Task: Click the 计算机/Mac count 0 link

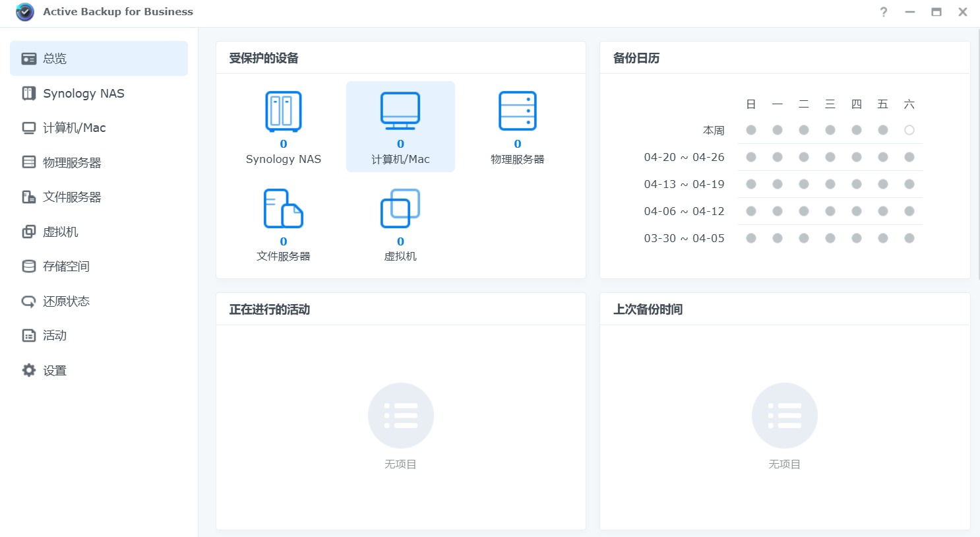Action: [400, 144]
